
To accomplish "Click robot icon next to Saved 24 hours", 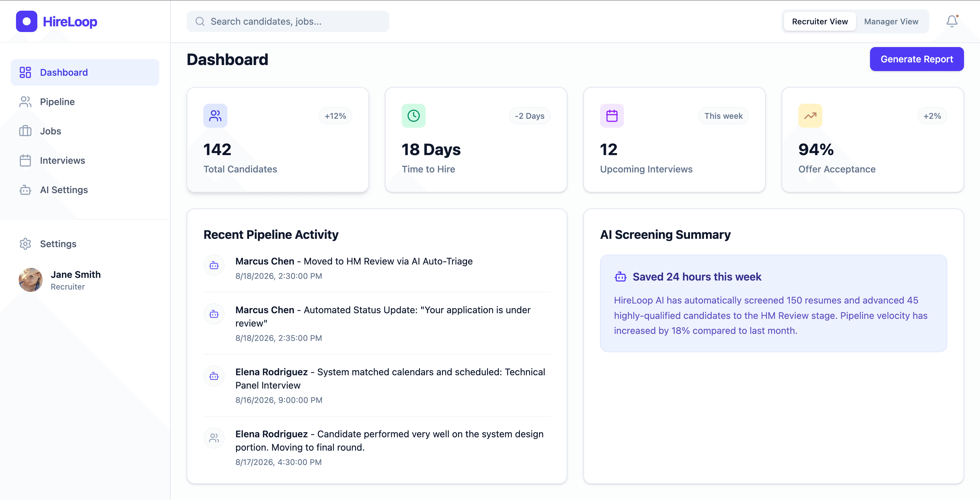I will pyautogui.click(x=620, y=277).
